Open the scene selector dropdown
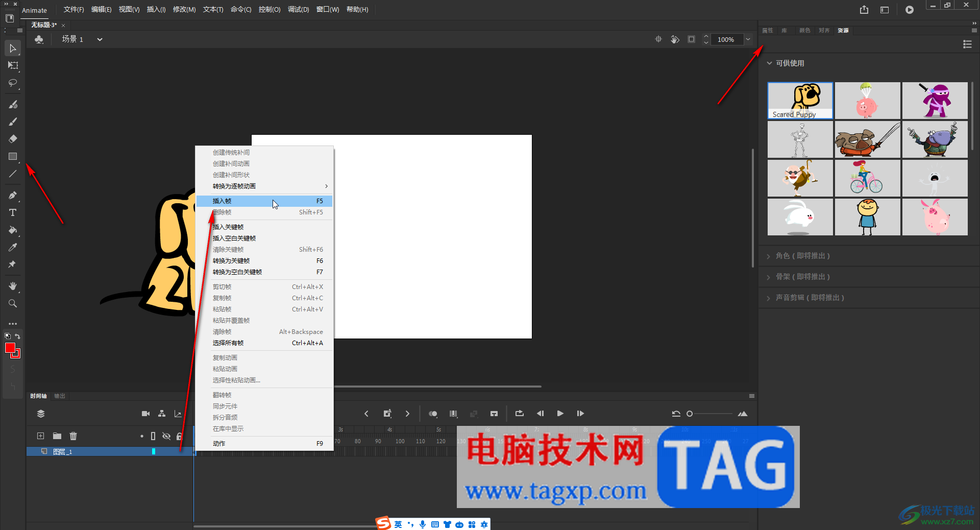 (x=100, y=39)
